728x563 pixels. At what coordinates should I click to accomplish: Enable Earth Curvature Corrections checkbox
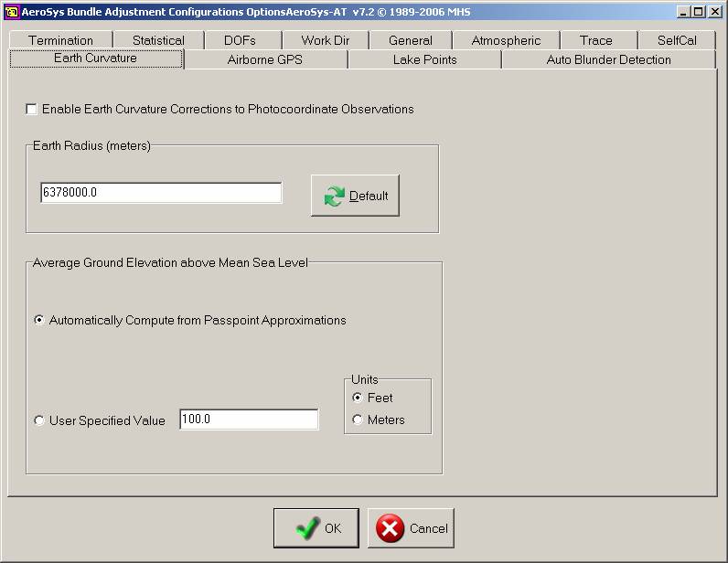pyautogui.click(x=32, y=110)
